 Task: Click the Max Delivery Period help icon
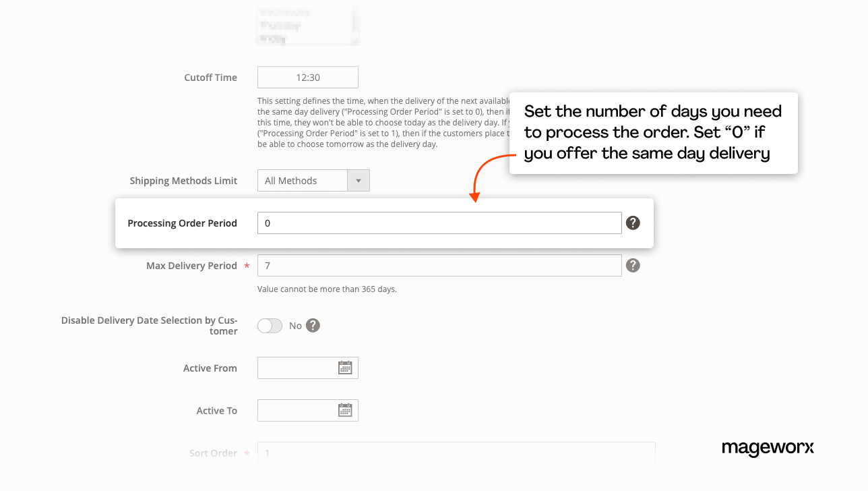click(x=633, y=266)
